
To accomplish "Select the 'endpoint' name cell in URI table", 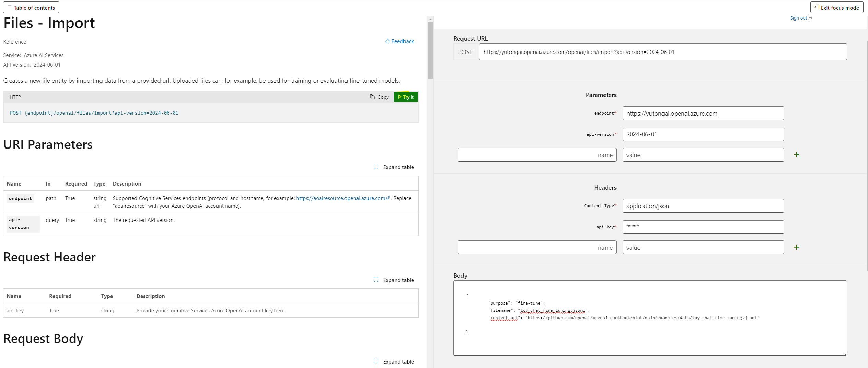I will [20, 199].
